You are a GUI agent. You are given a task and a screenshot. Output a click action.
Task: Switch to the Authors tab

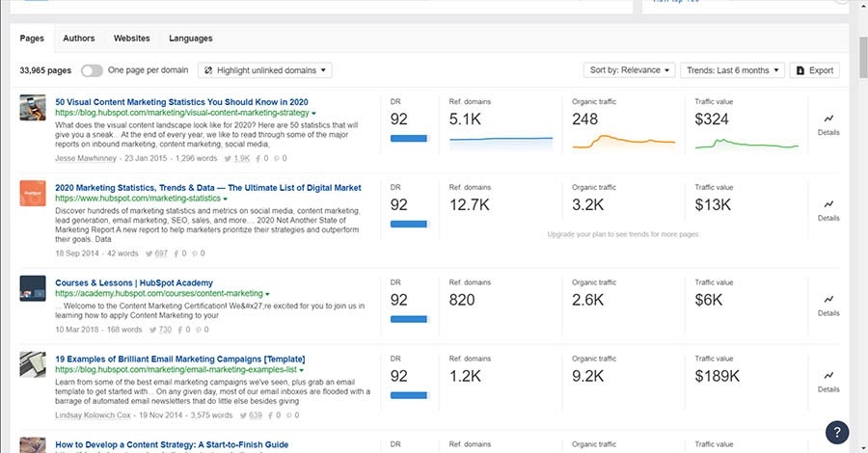pos(79,39)
